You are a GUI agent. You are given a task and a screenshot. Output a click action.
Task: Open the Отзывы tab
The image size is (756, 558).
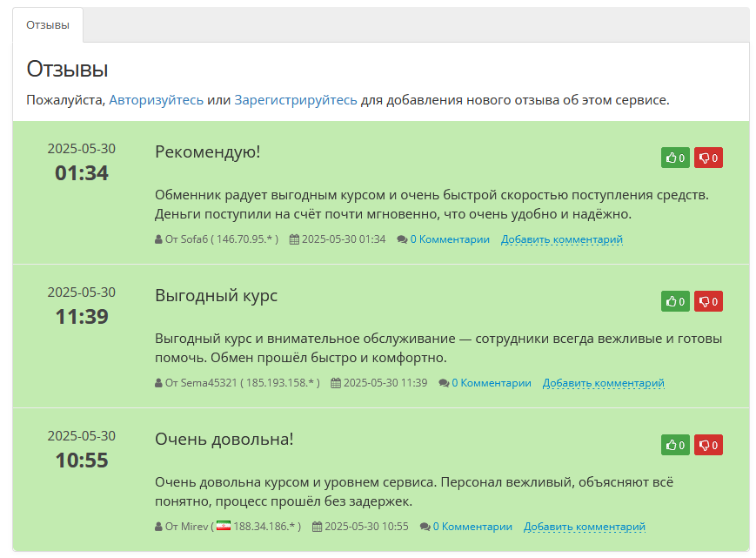tap(48, 25)
